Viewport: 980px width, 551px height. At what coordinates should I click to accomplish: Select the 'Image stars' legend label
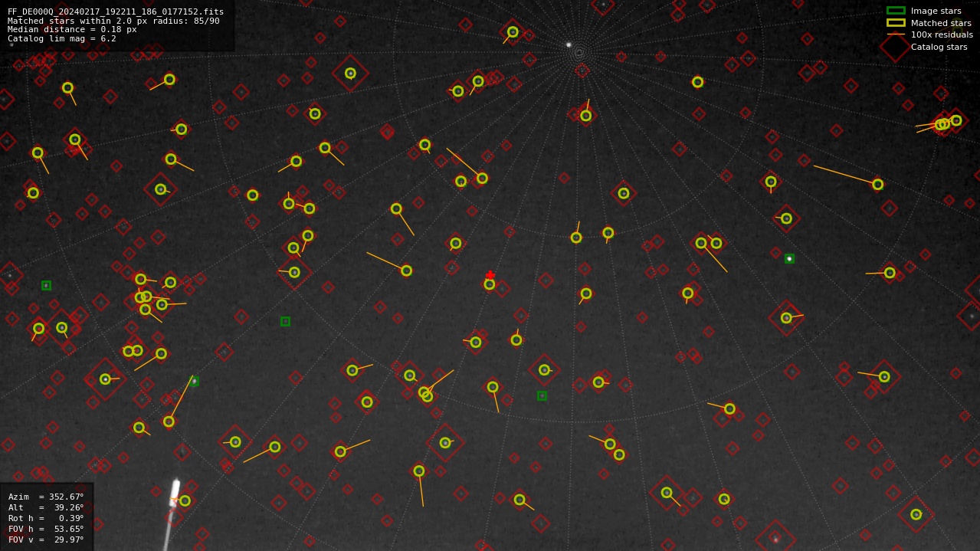tap(936, 11)
